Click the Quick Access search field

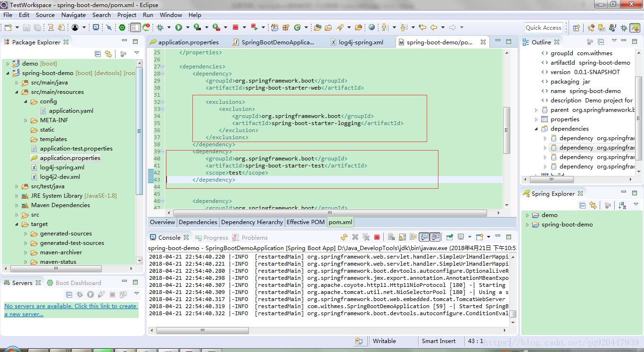(x=544, y=28)
